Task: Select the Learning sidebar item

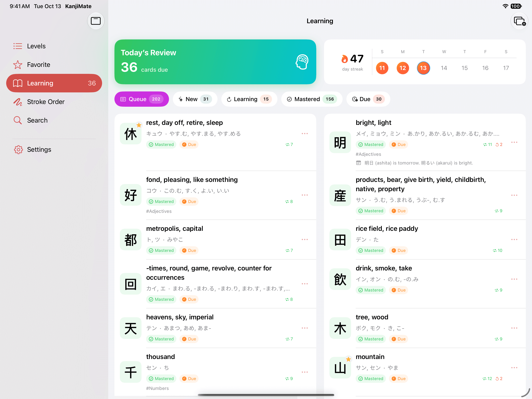Action: [54, 83]
